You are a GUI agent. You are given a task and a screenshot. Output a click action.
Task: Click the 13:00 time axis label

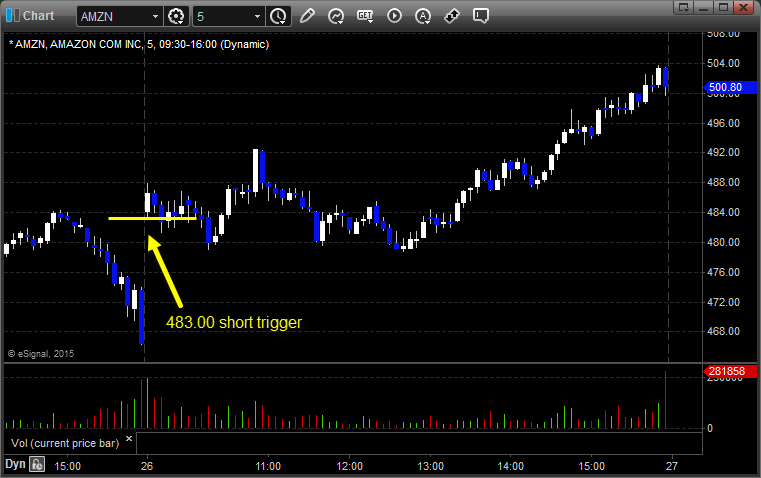[x=430, y=466]
